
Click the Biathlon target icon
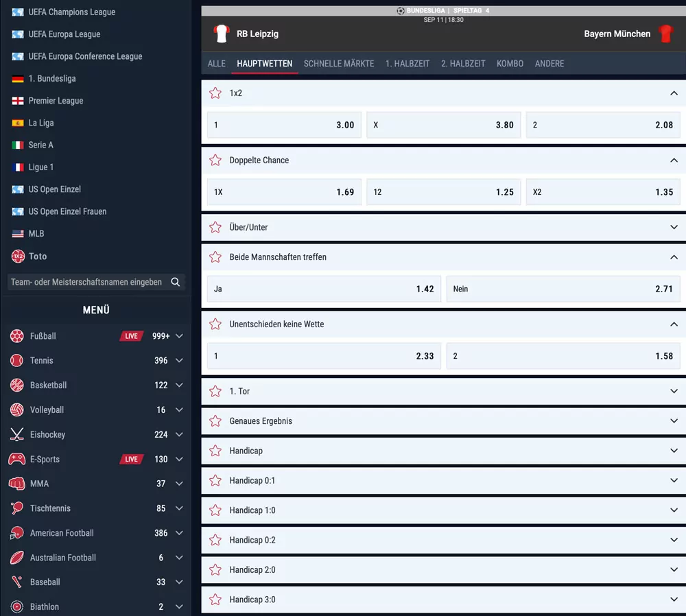pyautogui.click(x=17, y=606)
